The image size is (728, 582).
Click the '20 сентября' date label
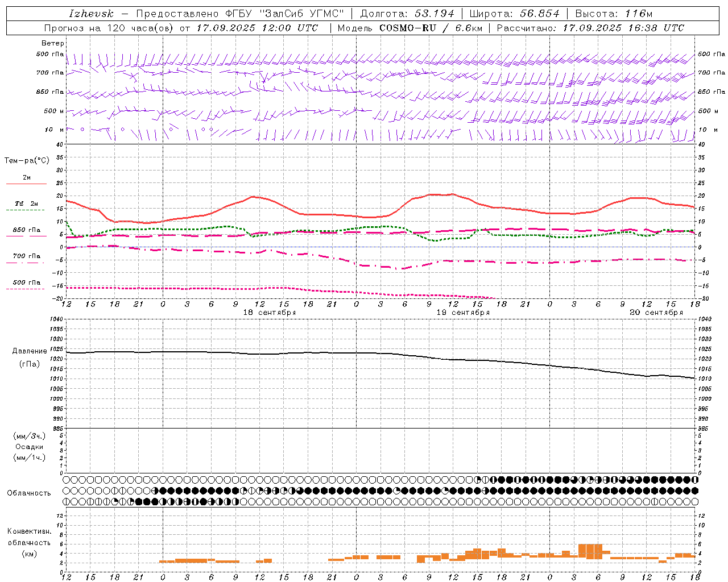coord(656,313)
